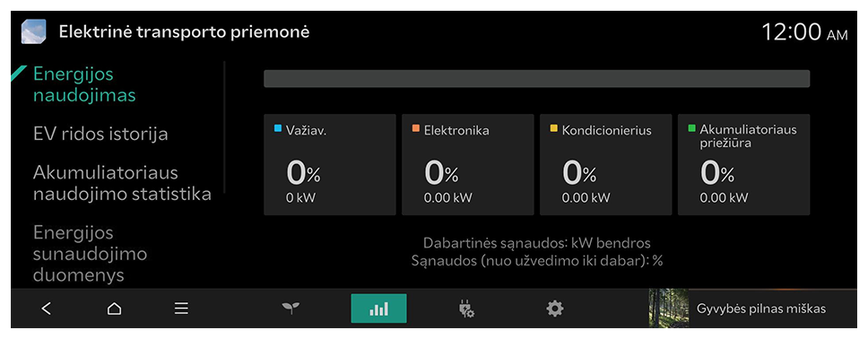Select the Kondicionierius energy tile
Screen dimensions: 868x339
(x=605, y=164)
